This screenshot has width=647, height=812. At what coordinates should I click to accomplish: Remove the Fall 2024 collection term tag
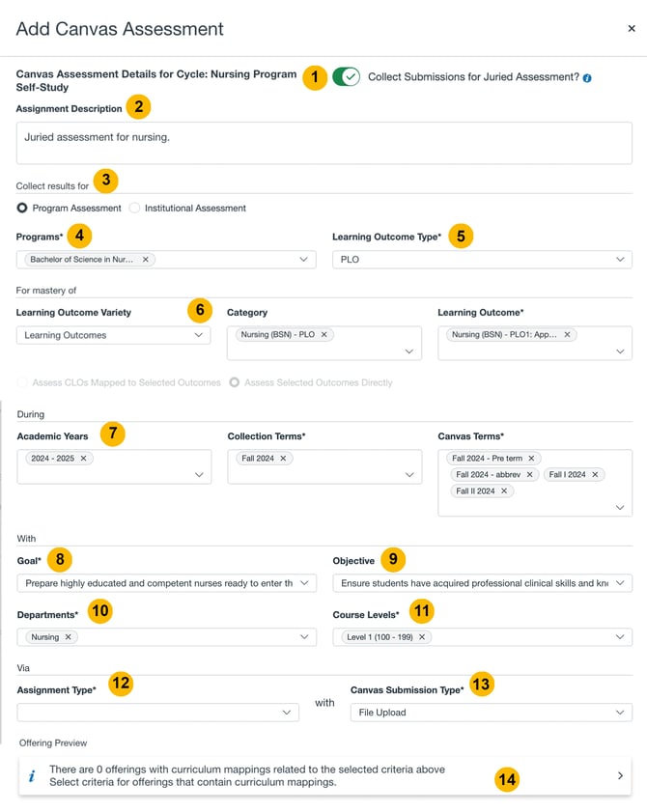point(283,459)
